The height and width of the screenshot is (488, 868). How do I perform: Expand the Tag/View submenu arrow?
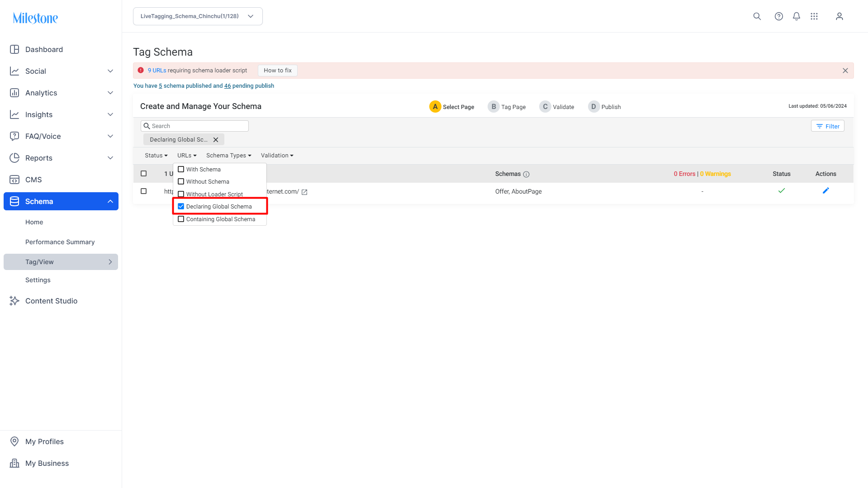point(110,262)
